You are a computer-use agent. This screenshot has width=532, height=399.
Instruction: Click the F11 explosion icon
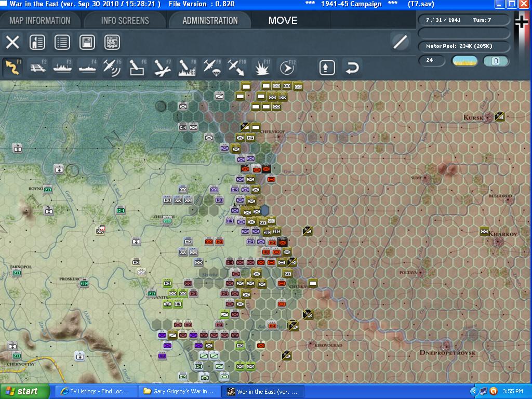click(262, 67)
